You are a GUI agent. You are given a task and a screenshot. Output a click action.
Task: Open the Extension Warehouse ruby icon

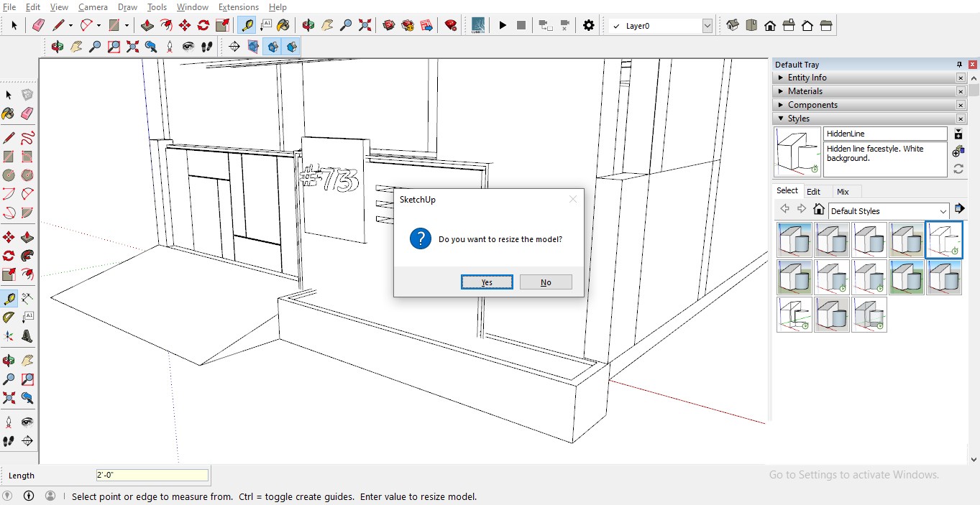tap(451, 25)
